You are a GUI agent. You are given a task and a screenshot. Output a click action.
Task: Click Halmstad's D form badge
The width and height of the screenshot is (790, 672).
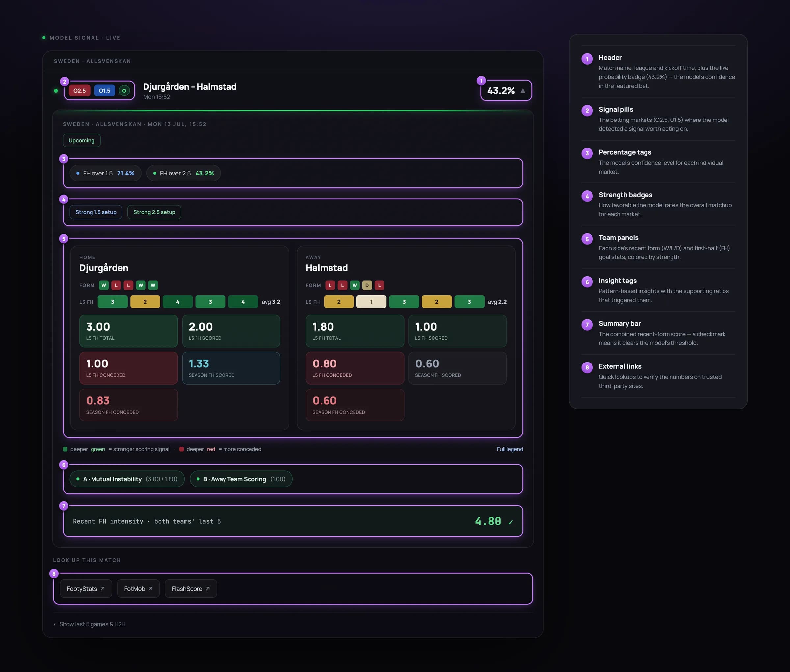coord(367,285)
